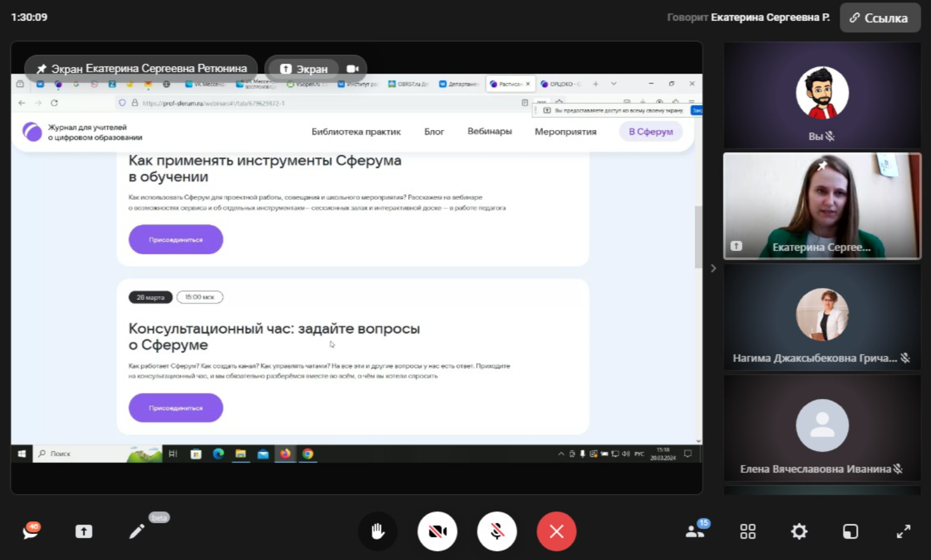Open the participants list icon
Image resolution: width=931 pixels, height=560 pixels.
696,531
